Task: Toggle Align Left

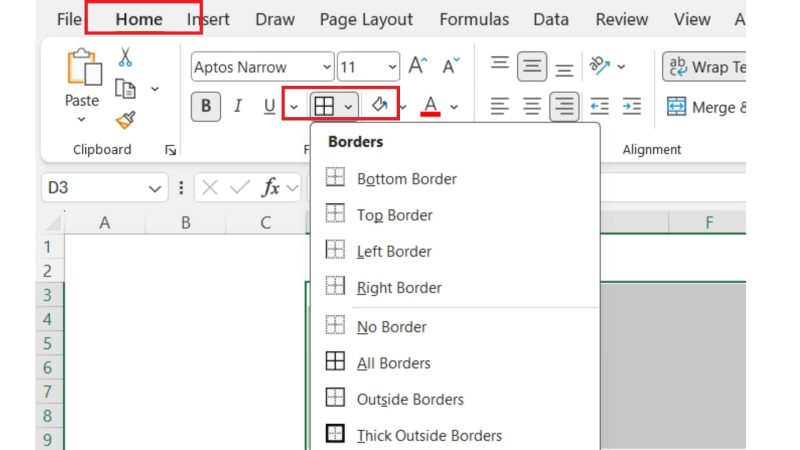Action: 499,106
